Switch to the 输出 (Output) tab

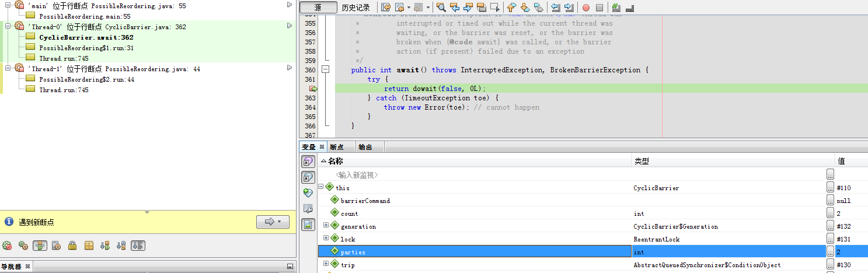tap(365, 148)
